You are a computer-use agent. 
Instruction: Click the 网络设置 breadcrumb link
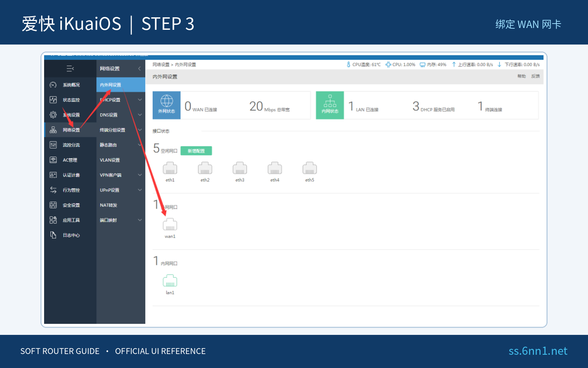(161, 65)
